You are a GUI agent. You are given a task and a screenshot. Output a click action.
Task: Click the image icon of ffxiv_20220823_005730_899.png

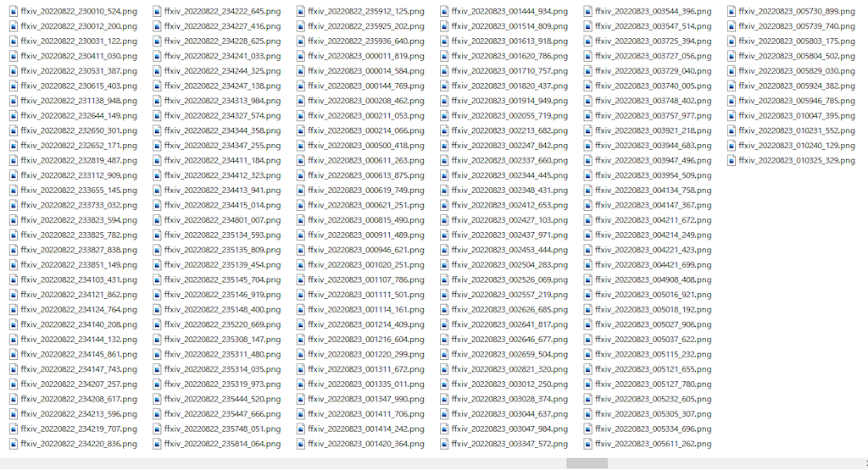pos(732,11)
